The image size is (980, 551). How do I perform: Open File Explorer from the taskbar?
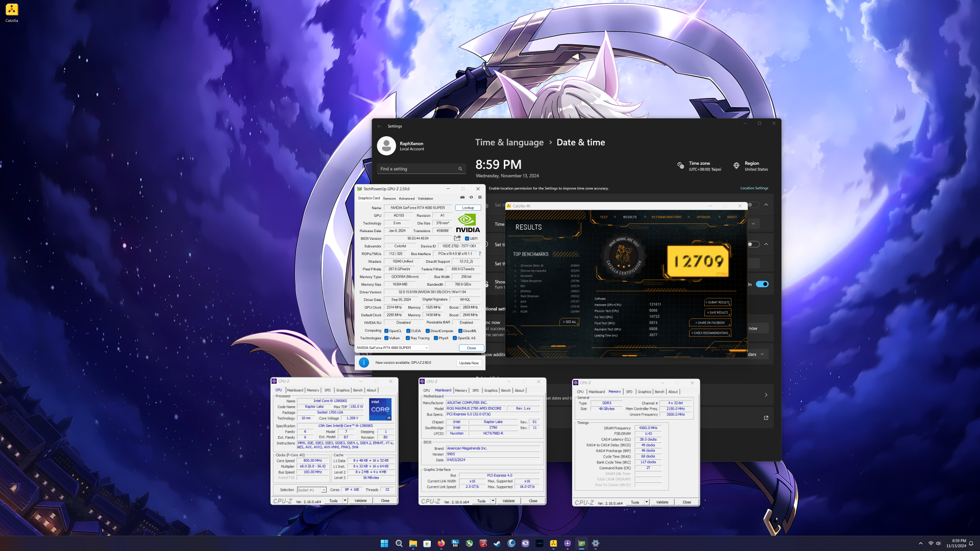point(413,543)
